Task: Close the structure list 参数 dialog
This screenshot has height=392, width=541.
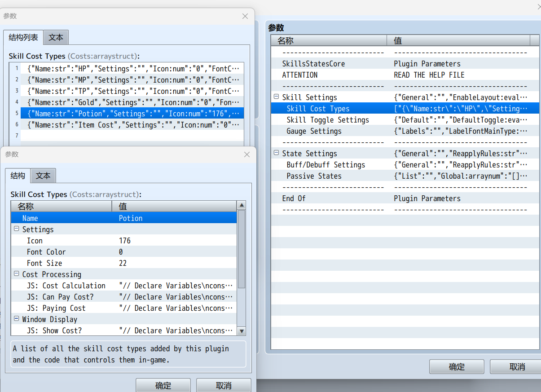Action: (x=245, y=16)
